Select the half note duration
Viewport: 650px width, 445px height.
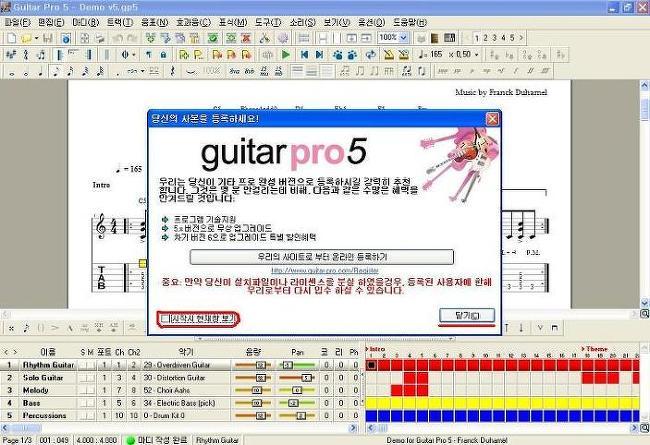(x=26, y=72)
